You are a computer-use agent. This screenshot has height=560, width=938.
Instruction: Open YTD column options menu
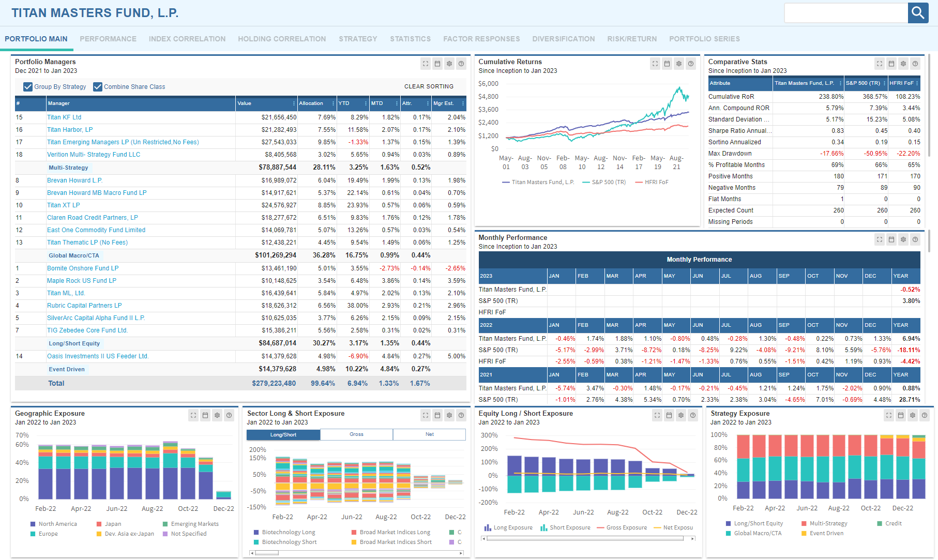[x=366, y=103]
